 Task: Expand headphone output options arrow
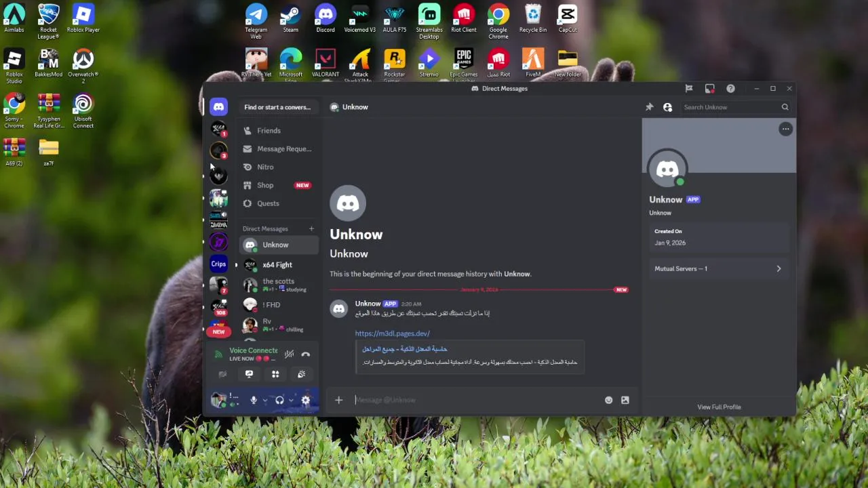pyautogui.click(x=291, y=401)
